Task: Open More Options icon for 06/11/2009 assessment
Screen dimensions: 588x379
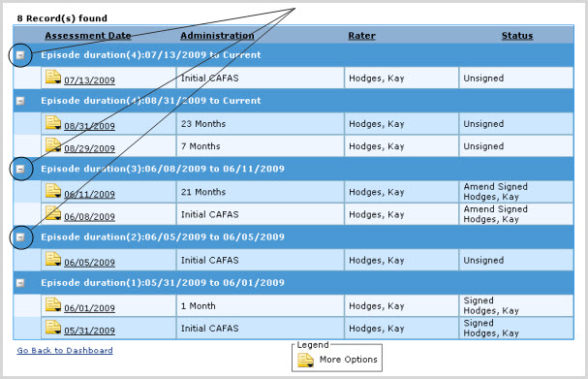Action: (53, 191)
